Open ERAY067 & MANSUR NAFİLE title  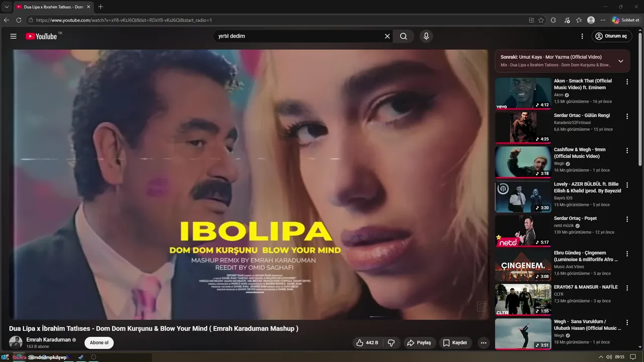[x=586, y=287]
